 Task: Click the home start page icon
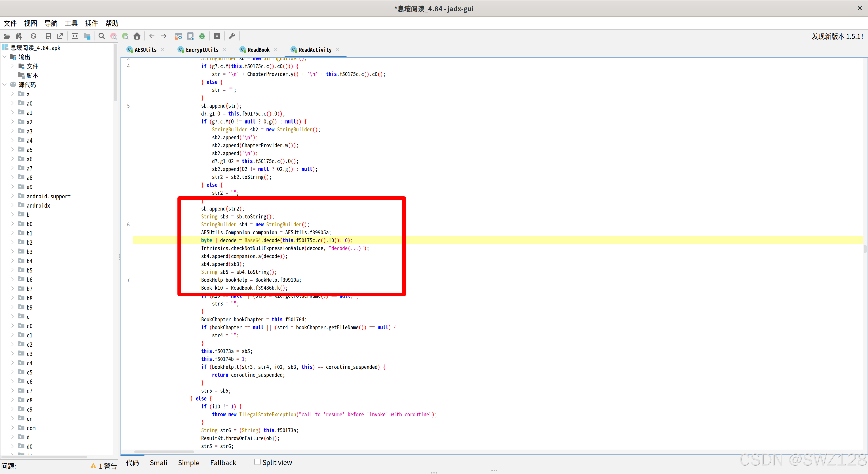coord(137,36)
